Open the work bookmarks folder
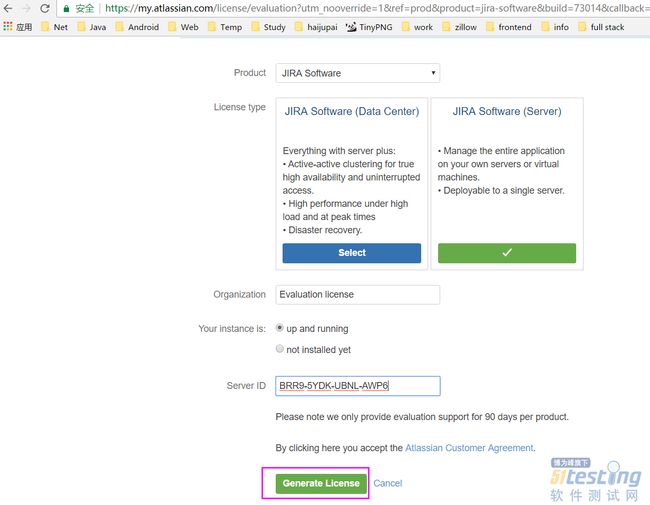Screen dimensions: 650x505 [x=417, y=27]
